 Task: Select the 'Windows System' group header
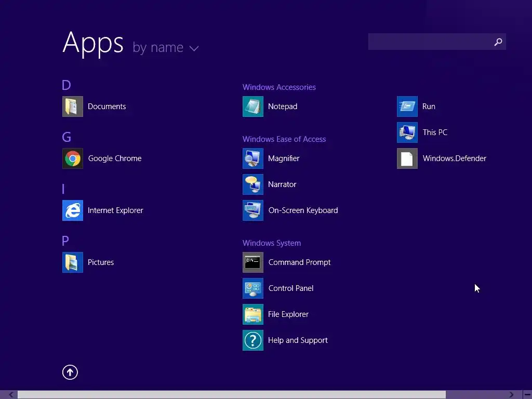271,243
